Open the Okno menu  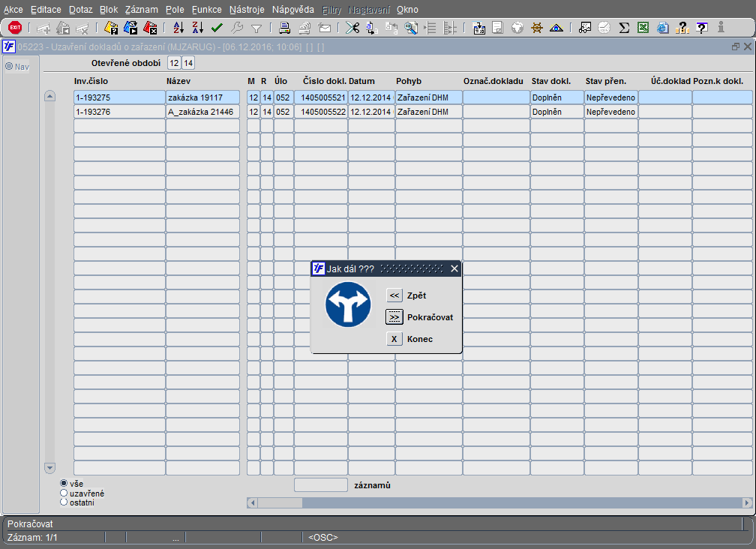tap(407, 10)
